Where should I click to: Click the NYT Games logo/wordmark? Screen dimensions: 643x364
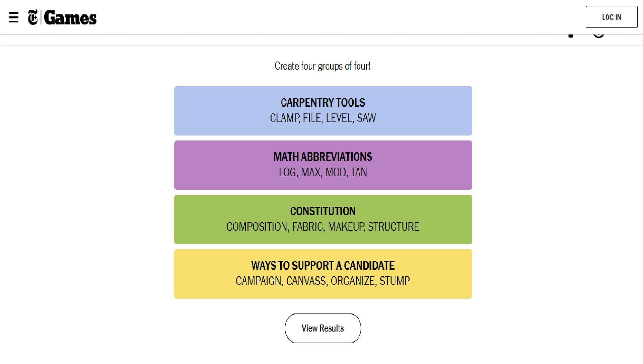coord(62,17)
